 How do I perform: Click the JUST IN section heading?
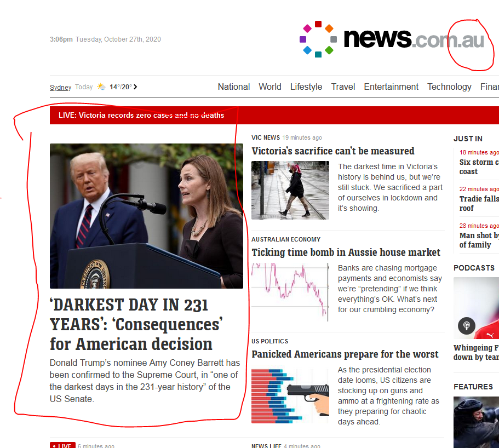(x=468, y=139)
